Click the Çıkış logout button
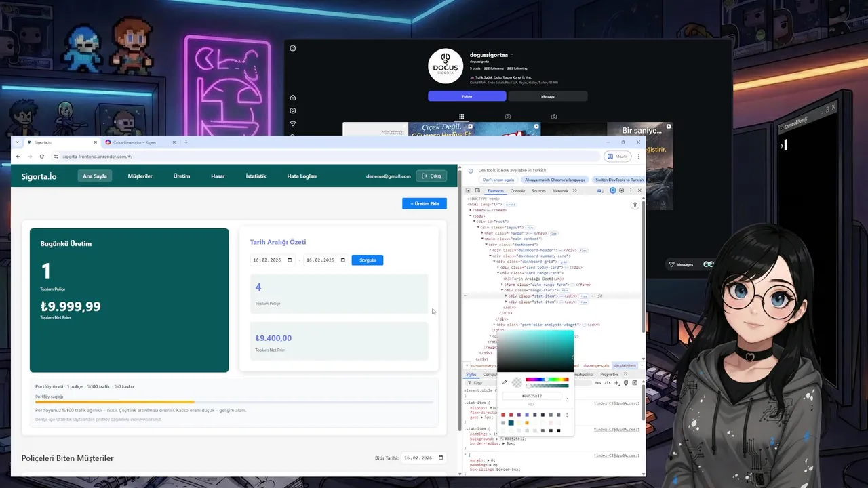 click(x=431, y=176)
